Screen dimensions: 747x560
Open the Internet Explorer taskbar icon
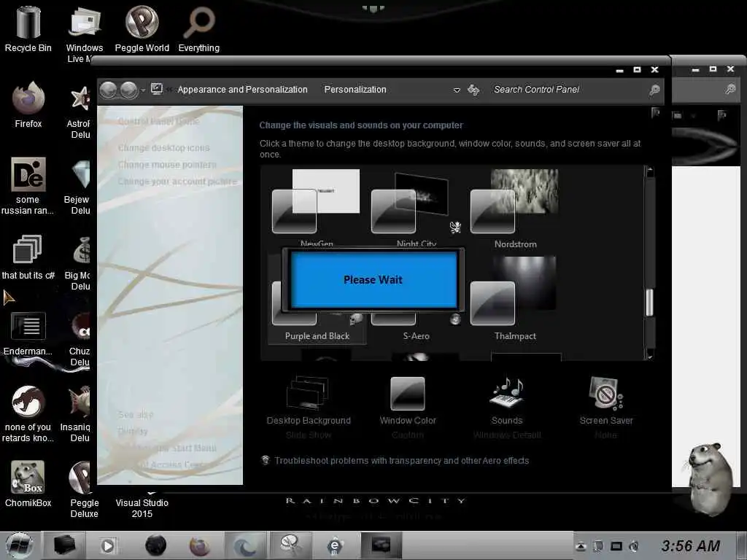[x=335, y=545]
